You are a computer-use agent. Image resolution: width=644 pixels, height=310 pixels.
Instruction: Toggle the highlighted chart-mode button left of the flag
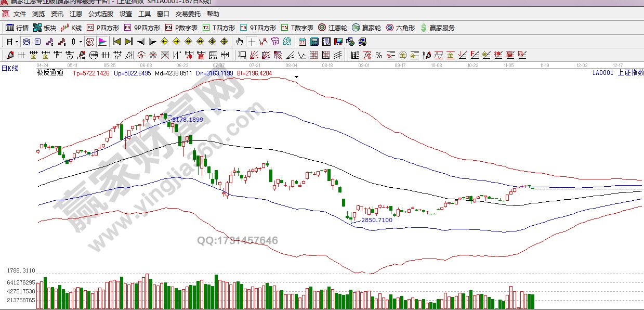(x=90, y=42)
